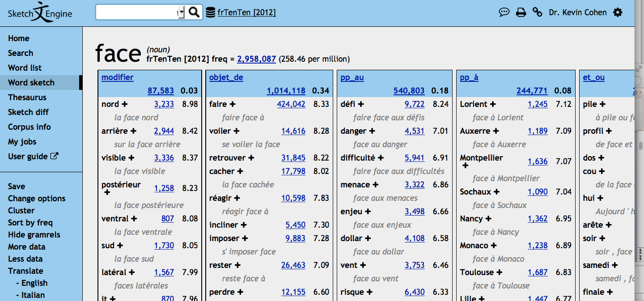Open the search box dropdown arrow
The width and height of the screenshot is (644, 301).
tap(180, 13)
